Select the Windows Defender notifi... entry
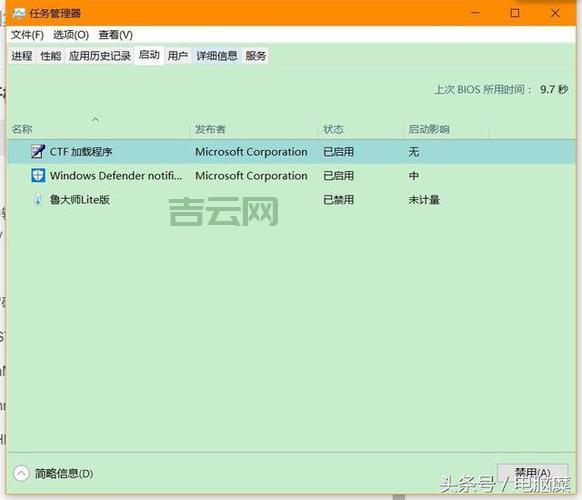Image resolution: width=582 pixels, height=500 pixels. coord(116,176)
